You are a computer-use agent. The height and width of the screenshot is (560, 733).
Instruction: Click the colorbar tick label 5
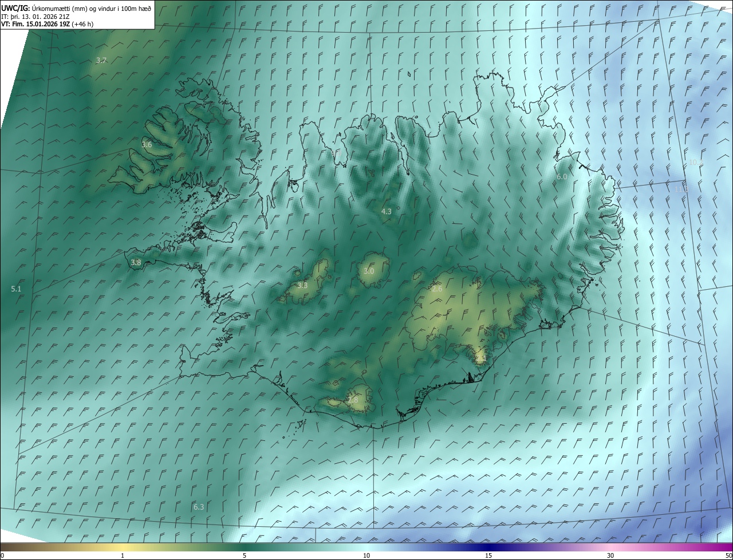tap(245, 555)
